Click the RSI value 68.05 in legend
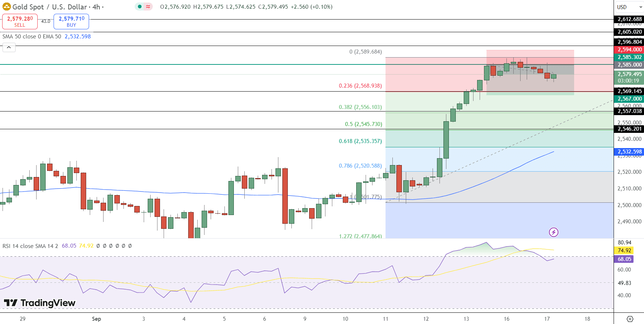The image size is (644, 324). pos(69,246)
